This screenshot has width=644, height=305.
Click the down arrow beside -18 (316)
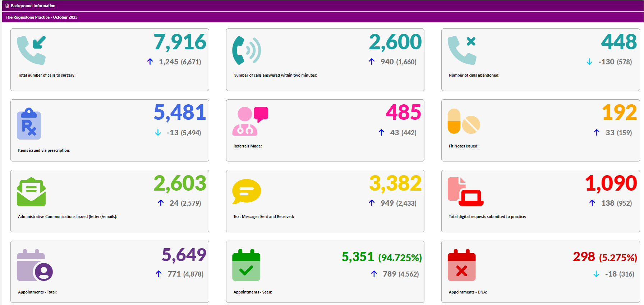coord(596,274)
